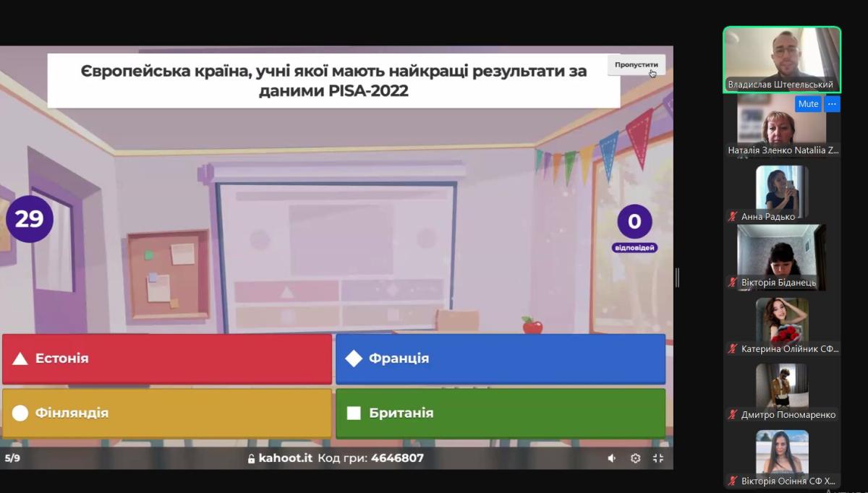The height and width of the screenshot is (493, 868).
Task: Click the Пропустити skip button
Action: [x=637, y=65]
